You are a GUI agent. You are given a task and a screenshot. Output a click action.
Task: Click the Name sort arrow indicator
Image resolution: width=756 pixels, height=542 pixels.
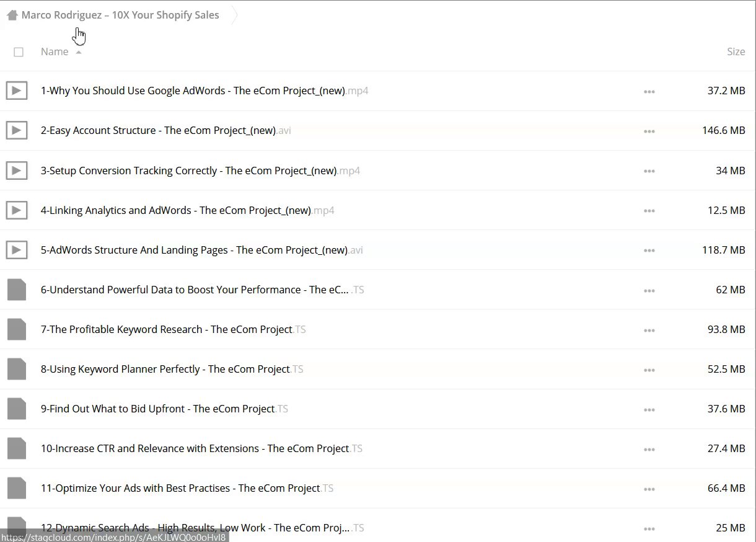[79, 53]
